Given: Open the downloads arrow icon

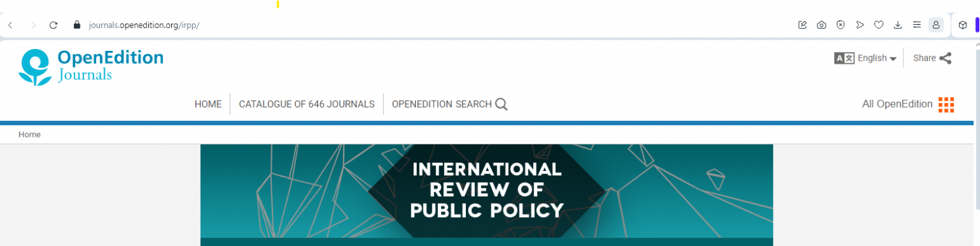Looking at the screenshot, I should (x=898, y=25).
